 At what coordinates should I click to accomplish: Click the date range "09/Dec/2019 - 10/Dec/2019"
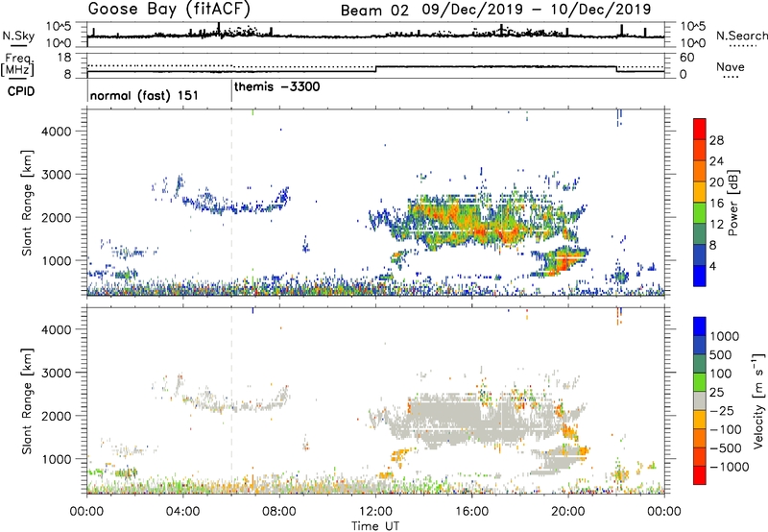tap(537, 10)
